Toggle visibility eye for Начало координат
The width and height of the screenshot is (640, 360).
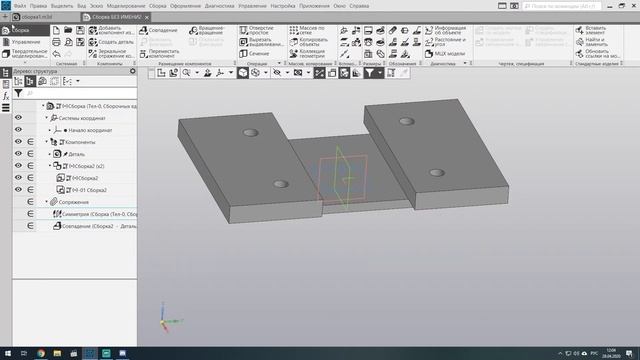[18, 129]
